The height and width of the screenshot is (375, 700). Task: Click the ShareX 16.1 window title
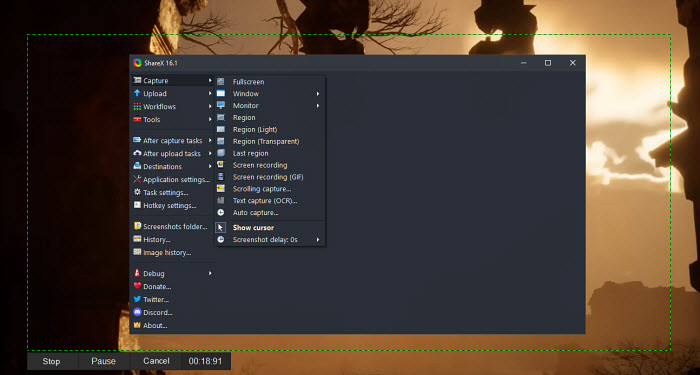(161, 63)
